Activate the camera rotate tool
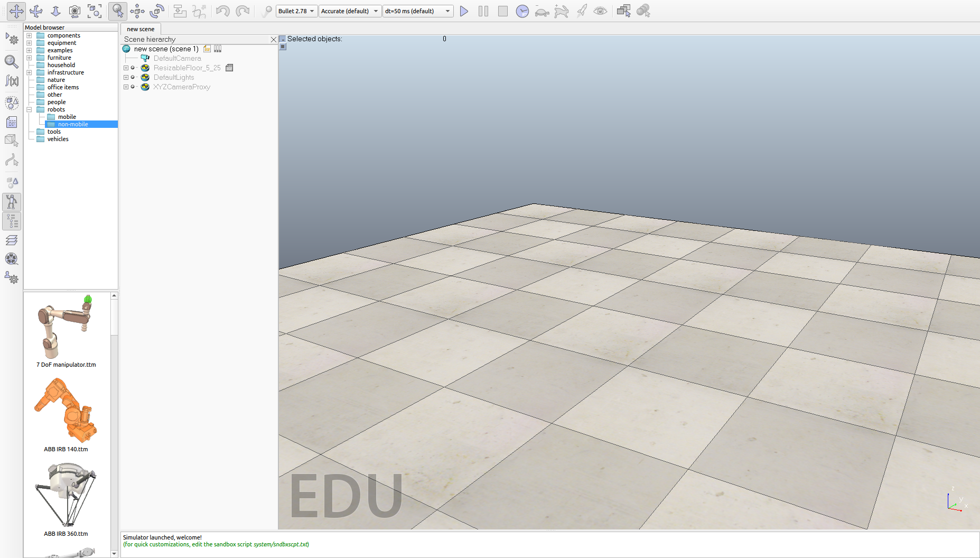The height and width of the screenshot is (558, 980). click(36, 11)
